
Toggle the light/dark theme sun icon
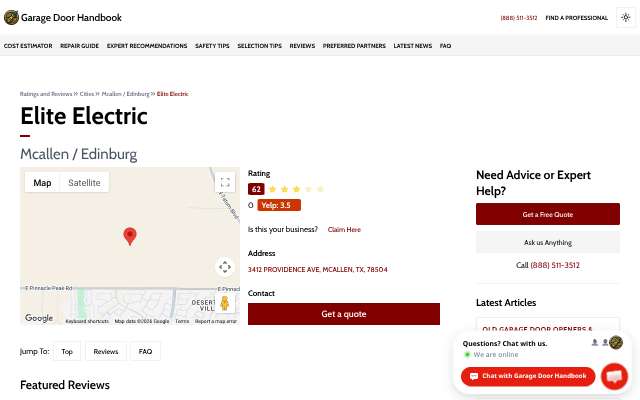tap(625, 18)
